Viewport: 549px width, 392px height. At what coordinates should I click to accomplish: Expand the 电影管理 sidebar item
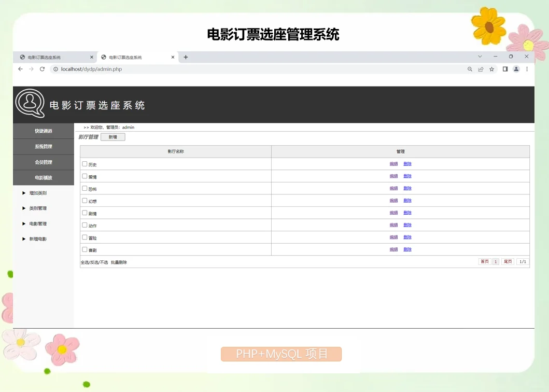click(37, 223)
